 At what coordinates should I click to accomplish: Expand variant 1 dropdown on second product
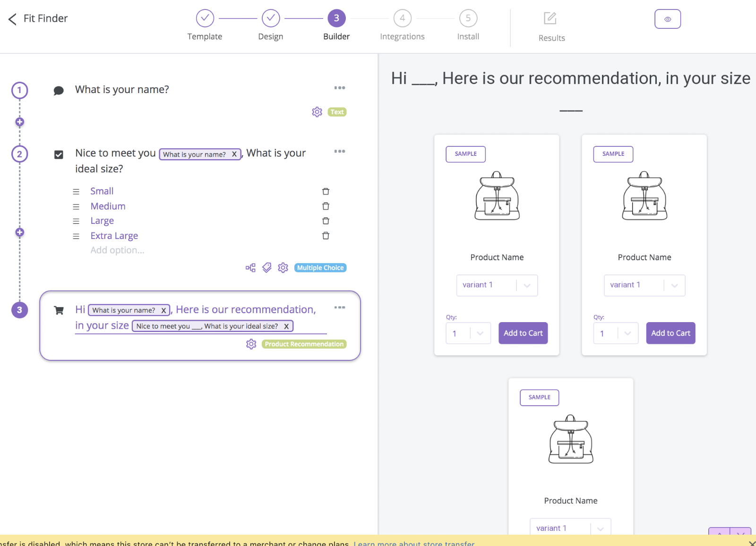point(644,285)
